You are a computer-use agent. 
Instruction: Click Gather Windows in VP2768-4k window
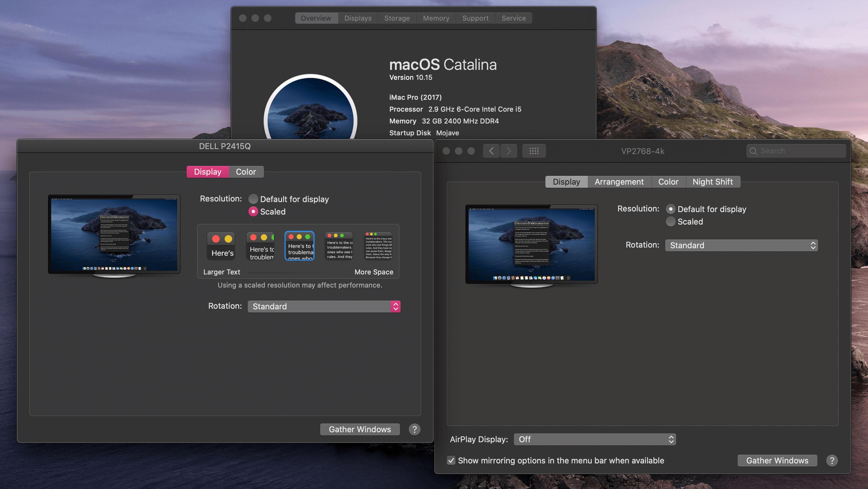click(777, 460)
